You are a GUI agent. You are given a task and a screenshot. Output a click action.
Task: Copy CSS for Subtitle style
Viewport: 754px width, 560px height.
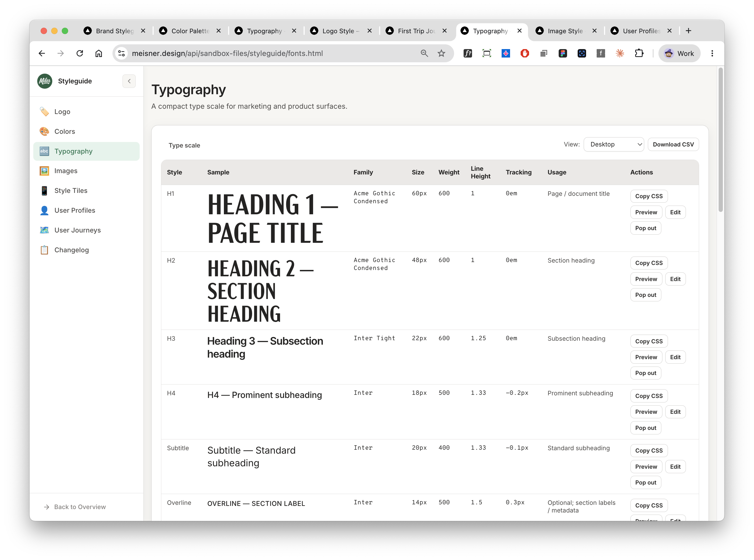(x=649, y=450)
